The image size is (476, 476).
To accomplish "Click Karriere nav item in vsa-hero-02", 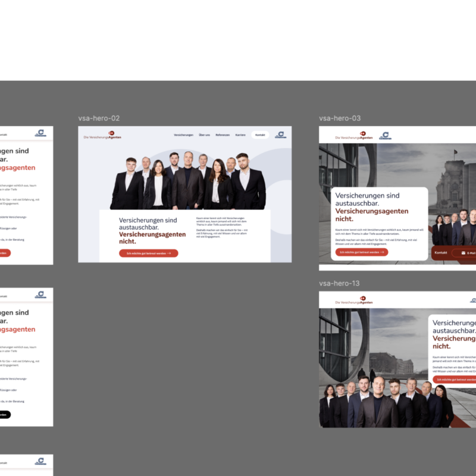I will (x=240, y=135).
